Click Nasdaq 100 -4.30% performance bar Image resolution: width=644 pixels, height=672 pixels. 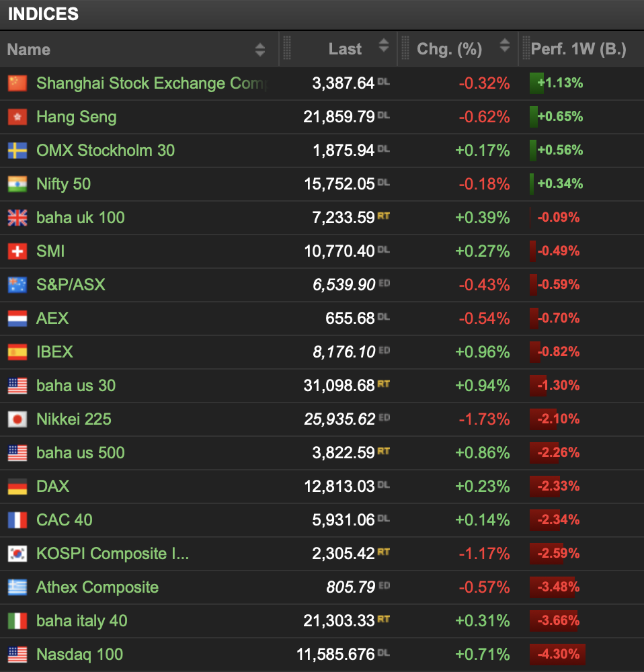[x=557, y=655]
